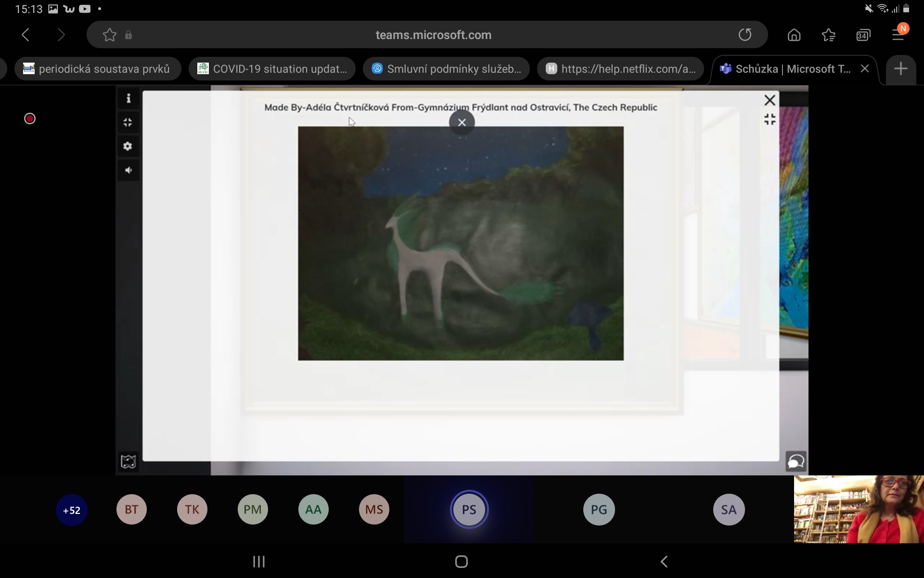Close the Schůzka Microsoft Teams tab
The width and height of the screenshot is (924, 578).
(x=865, y=68)
